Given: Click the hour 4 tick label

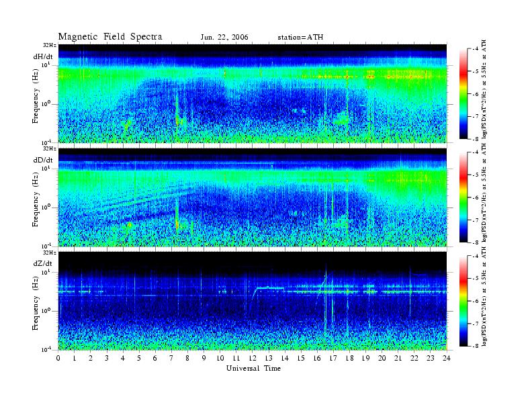Looking at the screenshot, I should coord(123,359).
